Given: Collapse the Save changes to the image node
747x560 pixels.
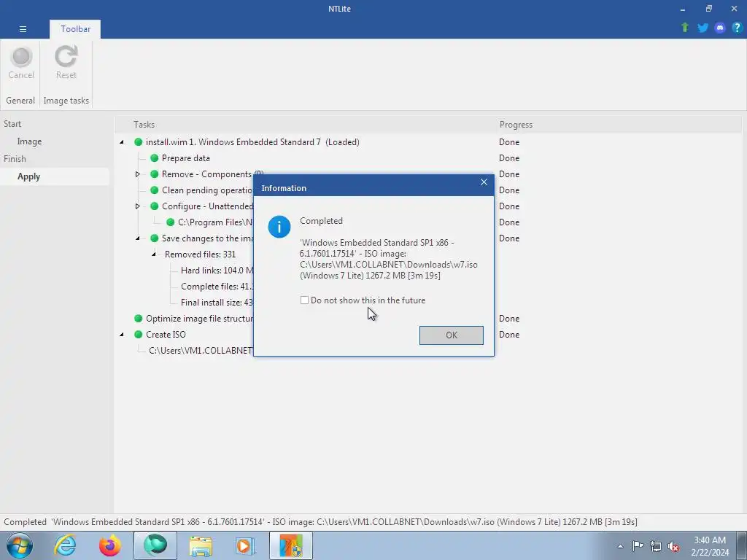Looking at the screenshot, I should 138,238.
